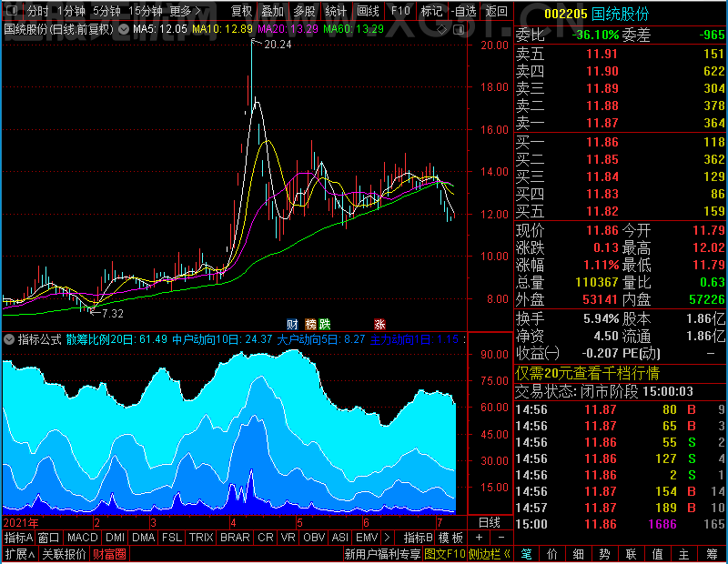Click the 标记 mark button
This screenshot has height=564, width=728.
point(431,11)
